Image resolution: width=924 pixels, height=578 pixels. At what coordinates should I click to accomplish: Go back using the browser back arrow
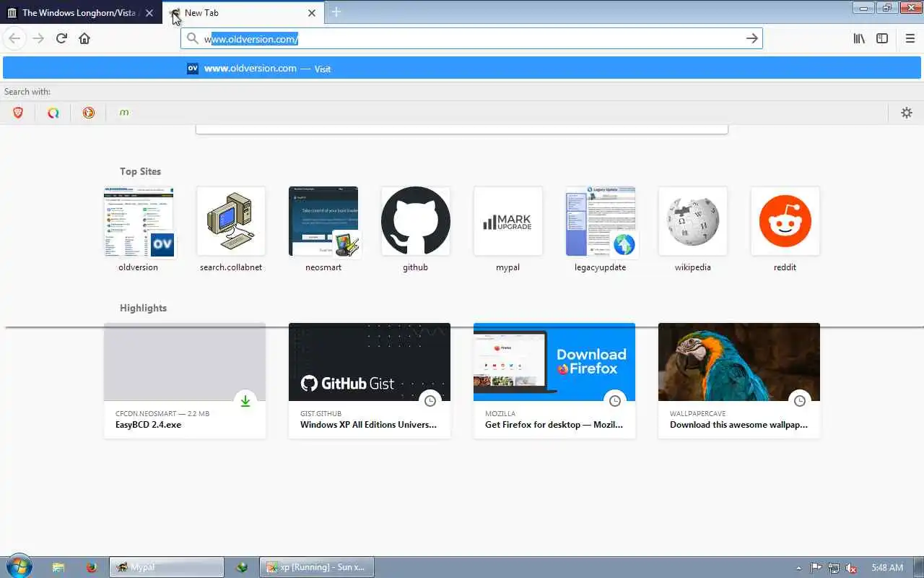point(14,38)
